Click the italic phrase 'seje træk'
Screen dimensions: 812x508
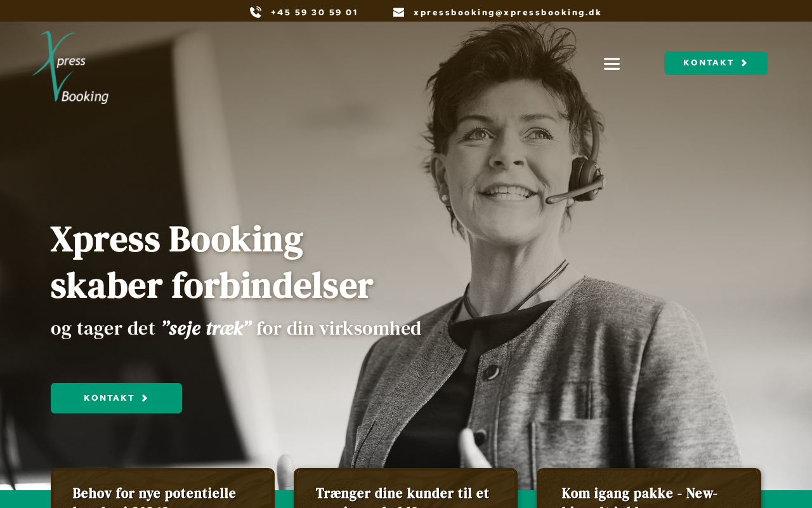pyautogui.click(x=206, y=328)
